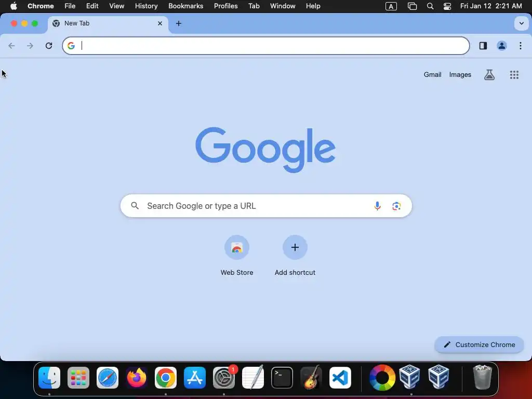Open TextEdit from the Dock
The image size is (532, 399).
[x=253, y=378]
